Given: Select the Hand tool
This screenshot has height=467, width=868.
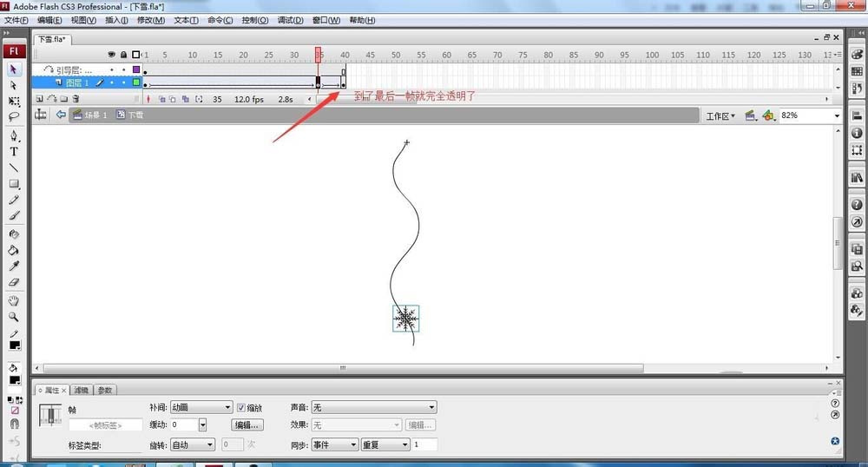Looking at the screenshot, I should click(x=14, y=301).
